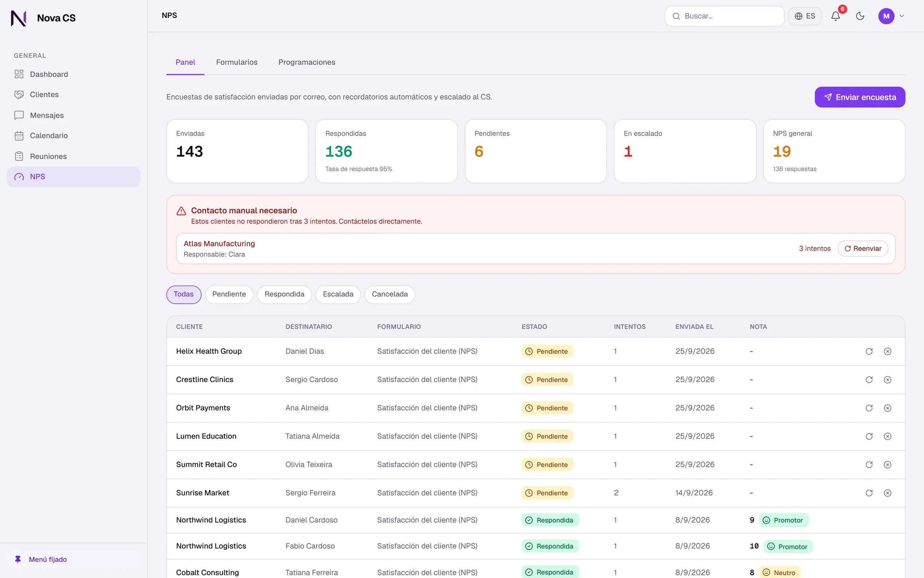
Task: Click the Cobalt Consulting row name
Action: [x=208, y=572]
